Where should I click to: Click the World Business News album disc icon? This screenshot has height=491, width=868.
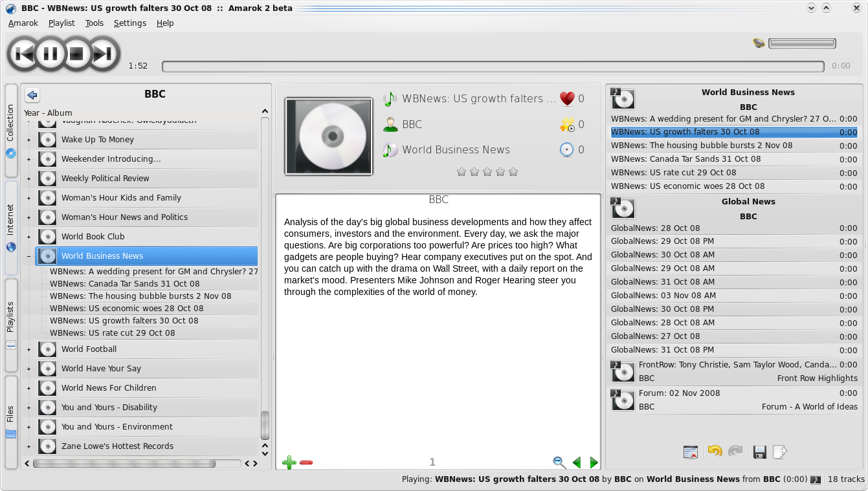(390, 150)
